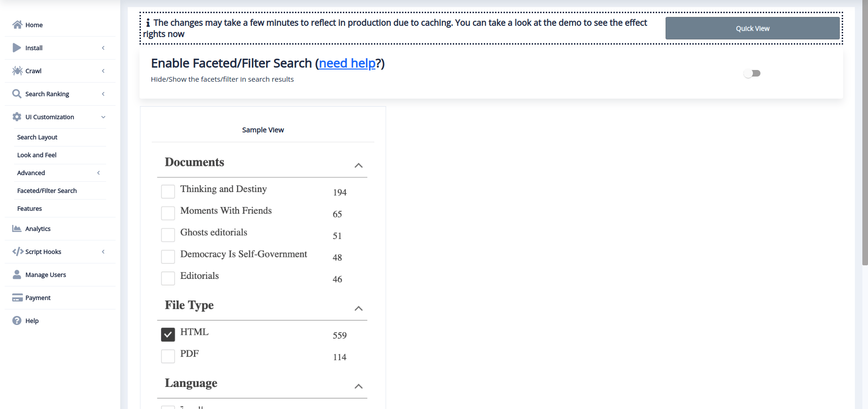Click the Search Ranking magnifier icon
868x409 pixels.
(17, 94)
